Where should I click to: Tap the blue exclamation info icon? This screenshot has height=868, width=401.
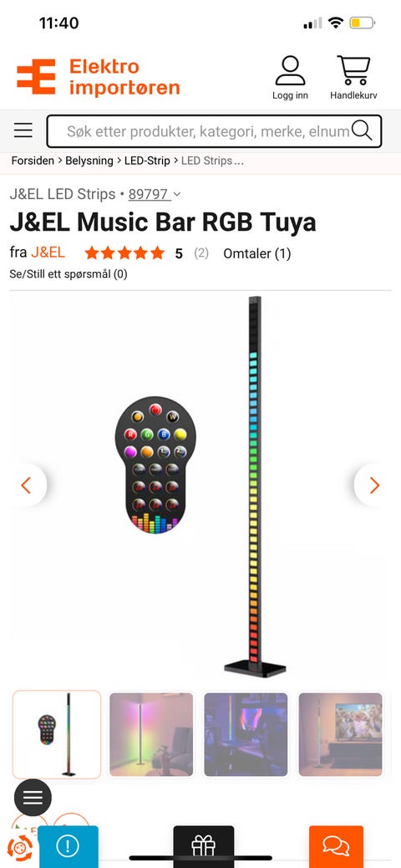68,846
